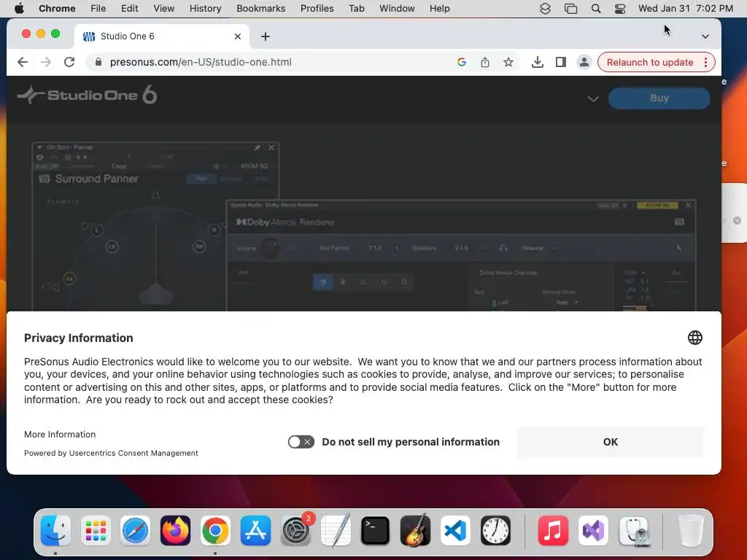Open a new tab with plus
The width and height of the screenshot is (747, 560).
click(x=266, y=36)
